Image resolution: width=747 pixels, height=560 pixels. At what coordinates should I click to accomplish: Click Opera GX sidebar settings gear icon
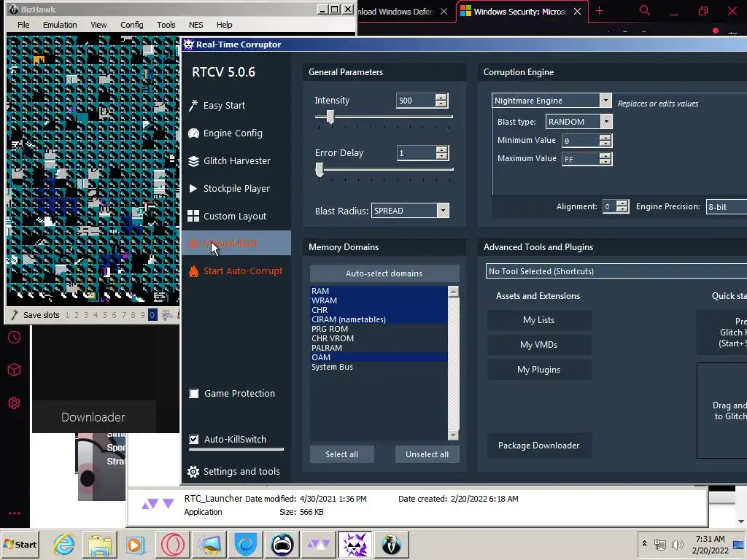coord(15,402)
